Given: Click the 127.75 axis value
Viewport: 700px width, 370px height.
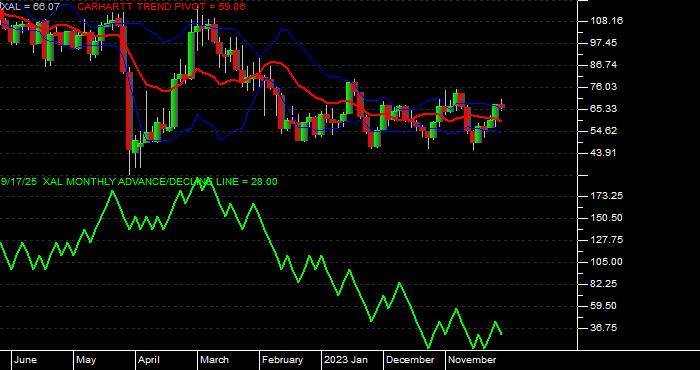Looking at the screenshot, I should pos(606,240).
